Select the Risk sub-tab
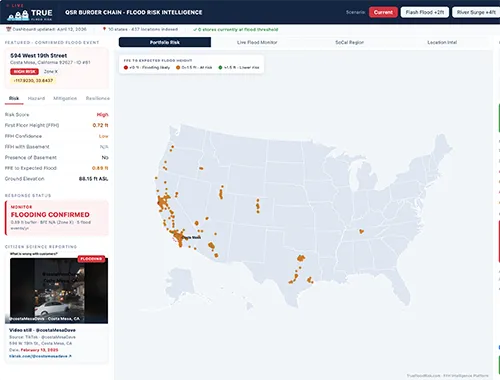500x380 pixels. click(x=14, y=98)
